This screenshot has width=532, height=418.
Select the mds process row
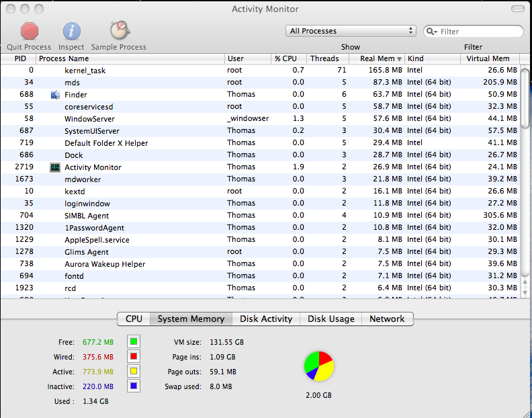click(260, 83)
